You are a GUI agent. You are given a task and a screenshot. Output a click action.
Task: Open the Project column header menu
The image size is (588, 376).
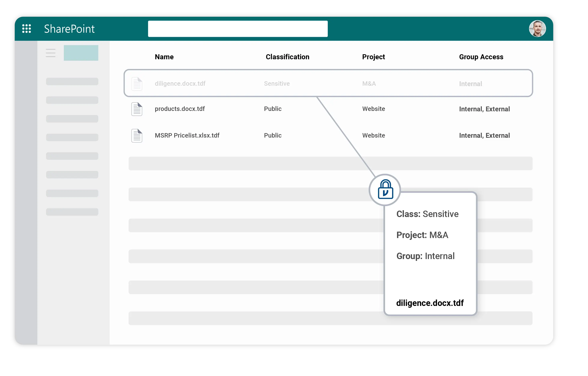point(373,57)
